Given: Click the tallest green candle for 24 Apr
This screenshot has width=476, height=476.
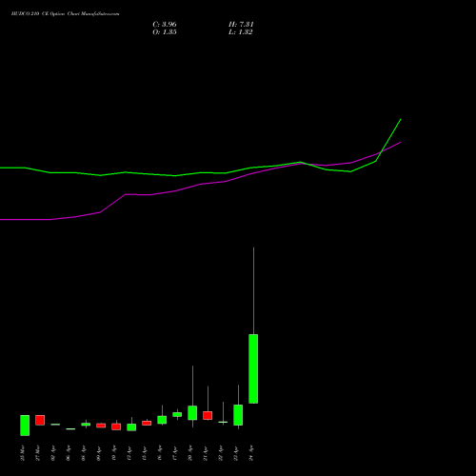Looking at the screenshot, I should pyautogui.click(x=253, y=368).
